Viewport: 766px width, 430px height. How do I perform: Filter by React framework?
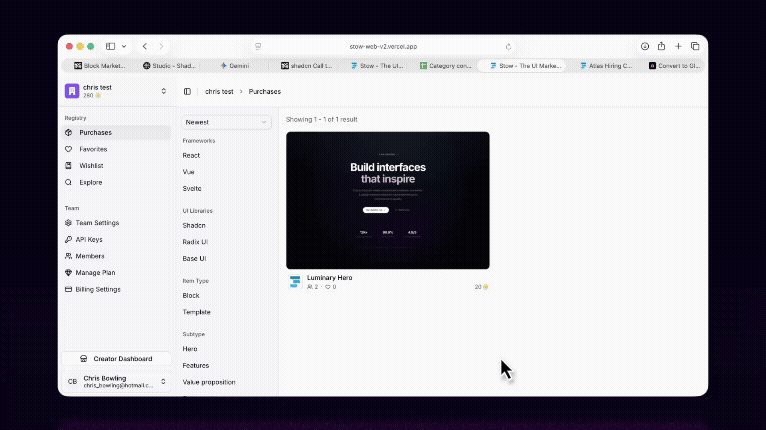coord(191,155)
